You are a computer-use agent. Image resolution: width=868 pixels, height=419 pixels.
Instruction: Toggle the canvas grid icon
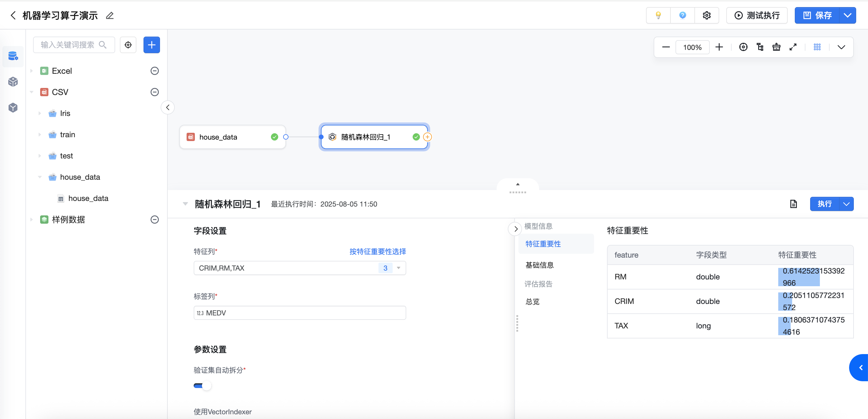[817, 47]
